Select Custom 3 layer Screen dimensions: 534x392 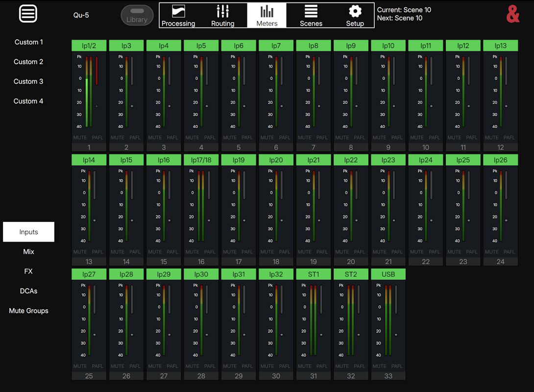point(28,82)
